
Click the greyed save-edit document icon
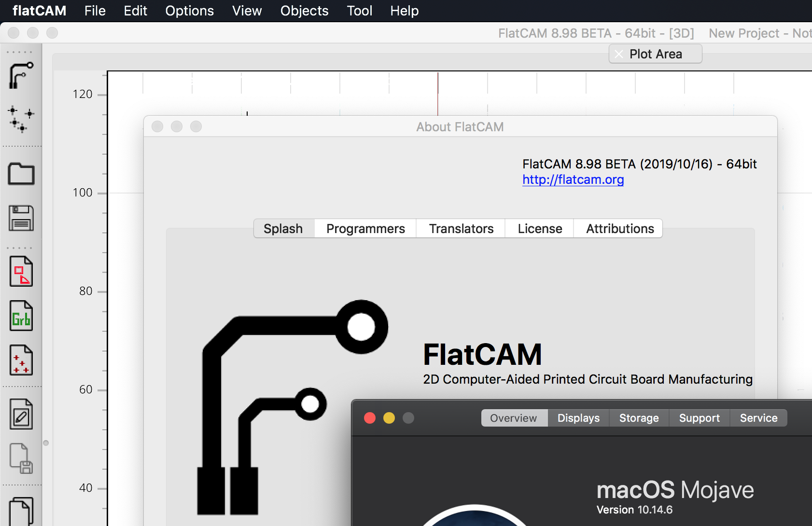point(22,458)
